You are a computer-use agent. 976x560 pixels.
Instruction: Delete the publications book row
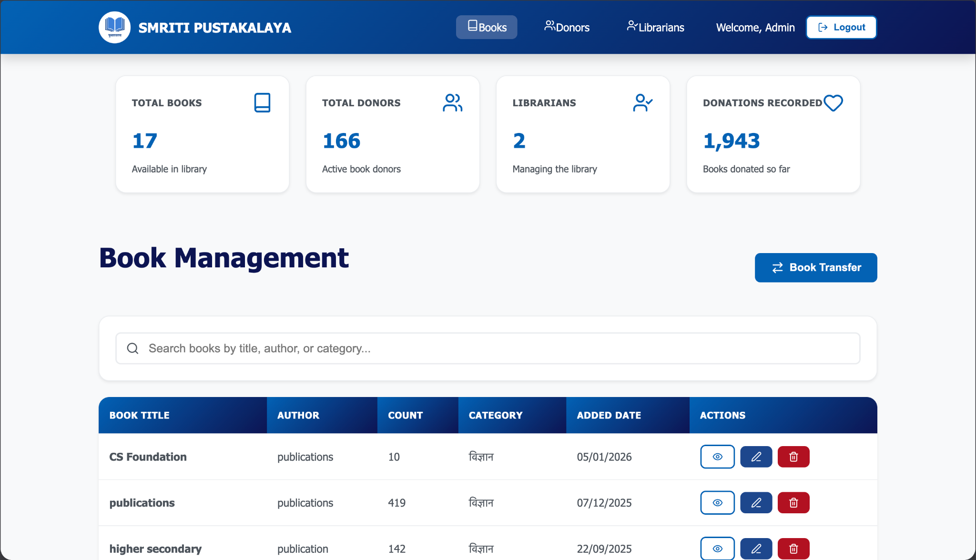[793, 503]
